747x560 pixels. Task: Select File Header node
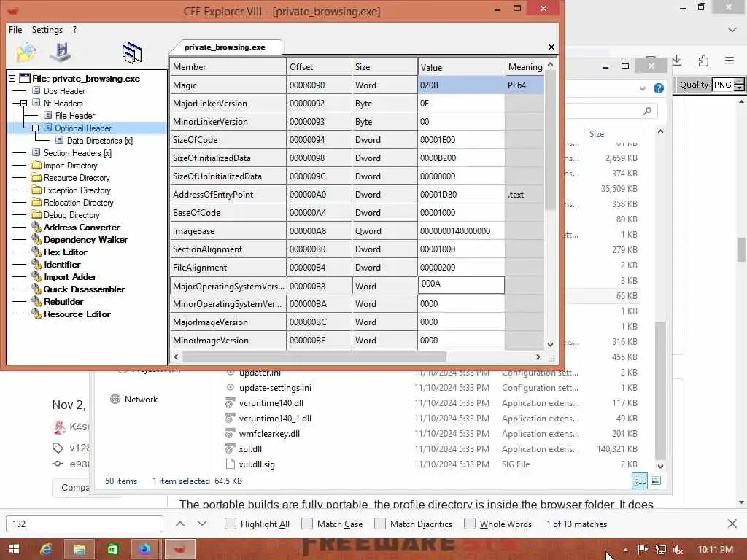75,116
